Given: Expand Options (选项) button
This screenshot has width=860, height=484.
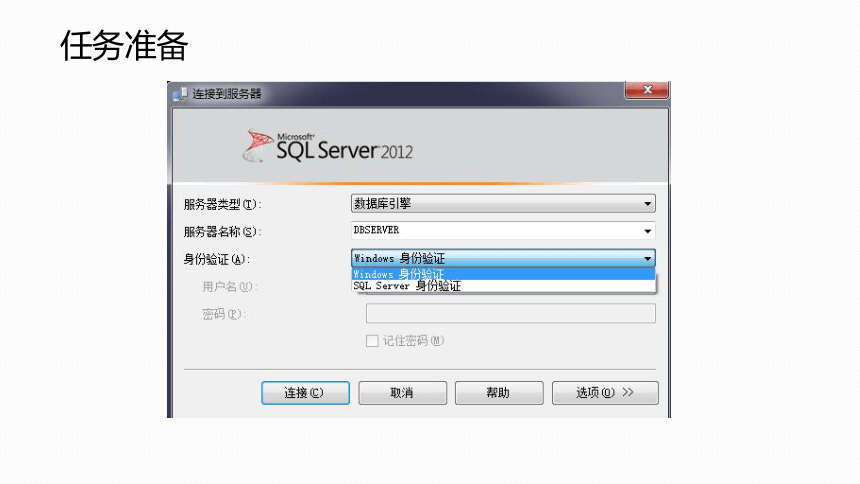Looking at the screenshot, I should (605, 393).
